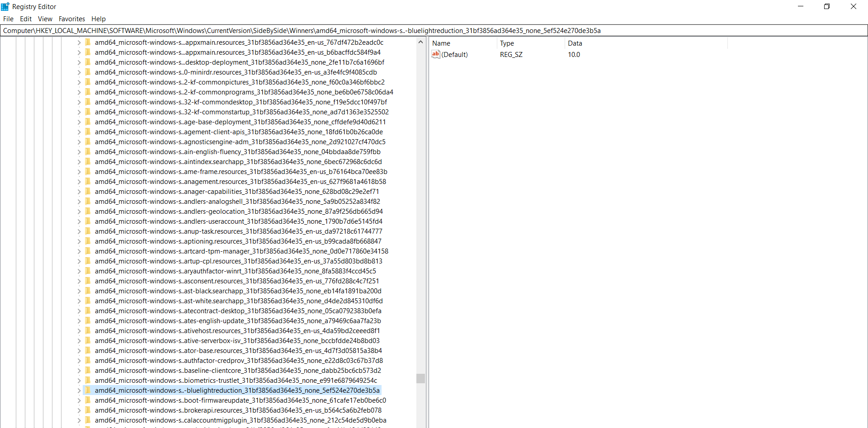Select appxmain.resources key ending b6bacffdc584f9a4
The height and width of the screenshot is (428, 868).
point(238,52)
